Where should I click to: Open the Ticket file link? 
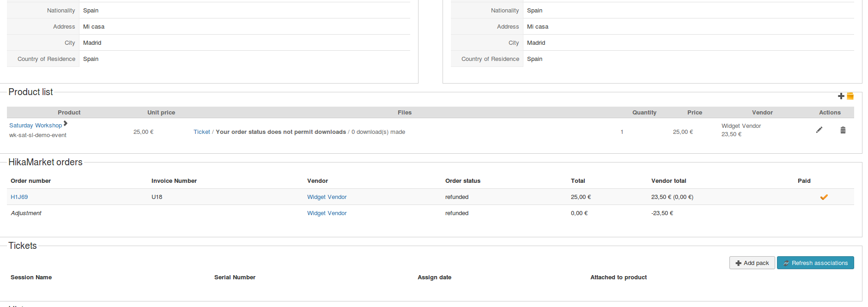point(201,132)
